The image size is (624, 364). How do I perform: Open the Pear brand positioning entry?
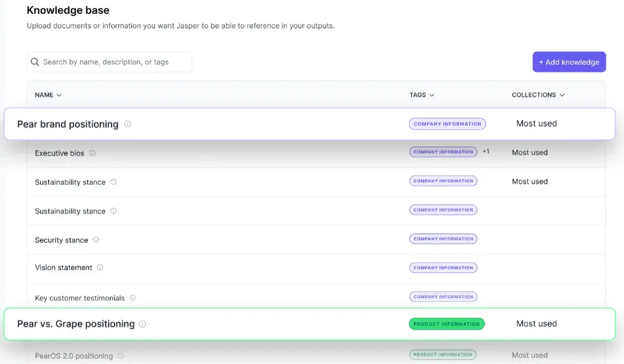click(x=68, y=124)
